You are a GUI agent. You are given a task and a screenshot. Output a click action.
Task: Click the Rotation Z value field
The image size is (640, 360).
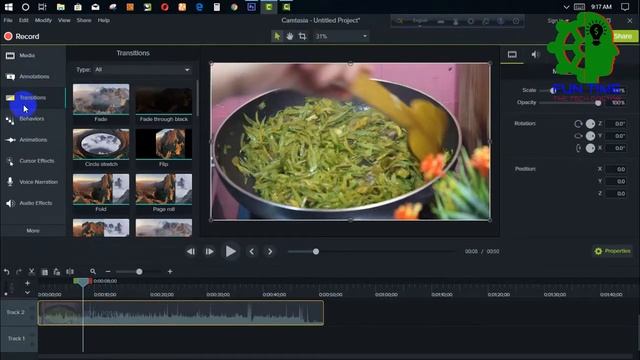tap(616, 123)
